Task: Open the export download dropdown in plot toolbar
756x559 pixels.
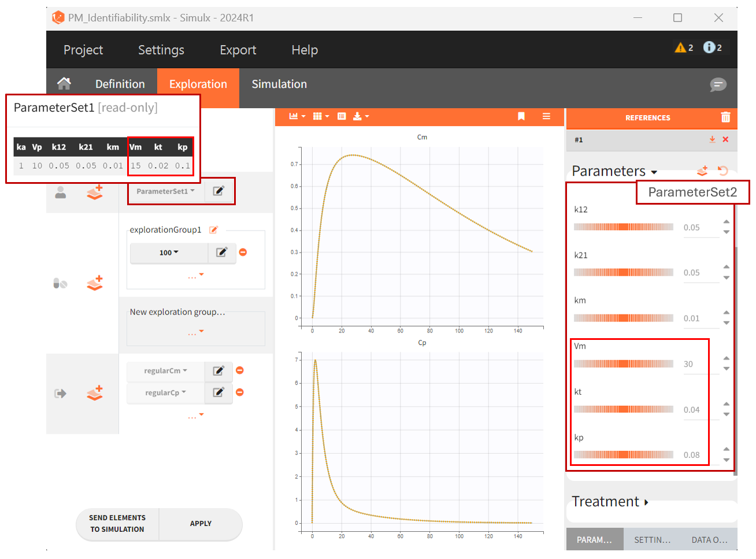Action: 361,116
